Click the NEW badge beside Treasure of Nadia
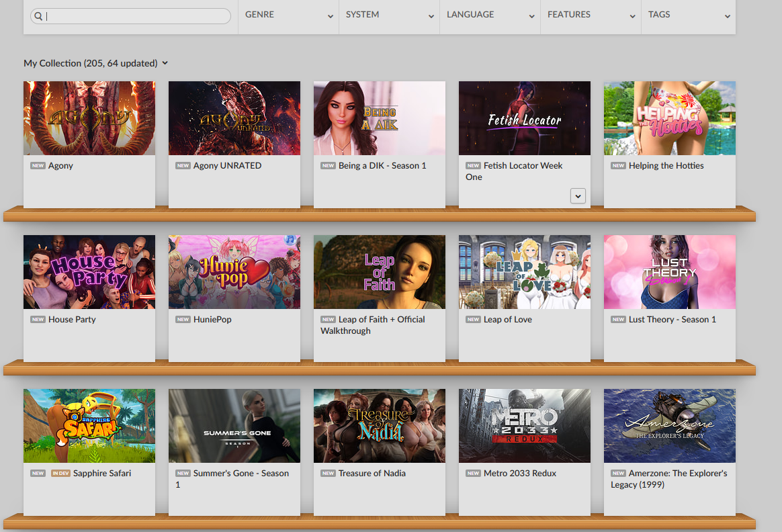Screen dimensions: 782x532 point(328,473)
